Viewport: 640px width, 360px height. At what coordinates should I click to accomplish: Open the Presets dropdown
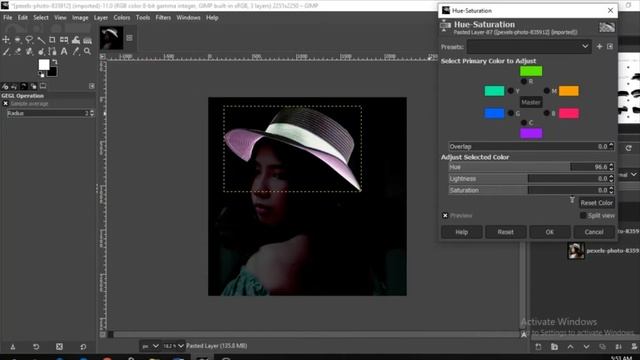click(529, 47)
